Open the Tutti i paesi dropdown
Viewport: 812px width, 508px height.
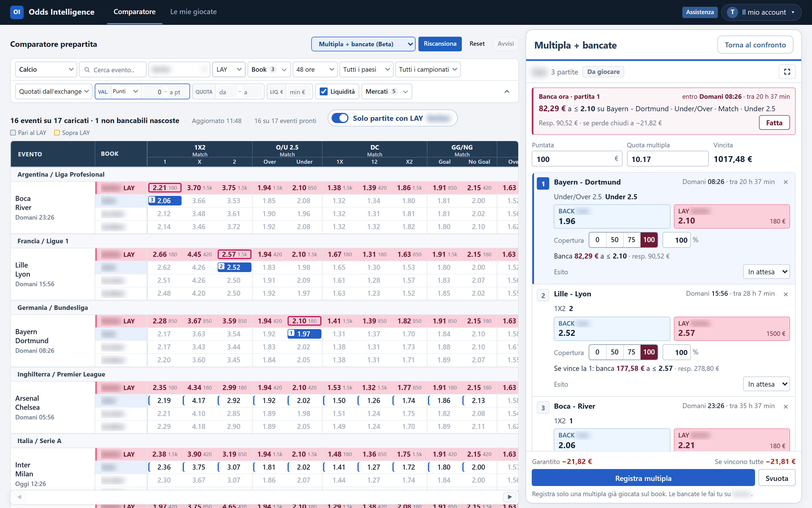(366, 69)
